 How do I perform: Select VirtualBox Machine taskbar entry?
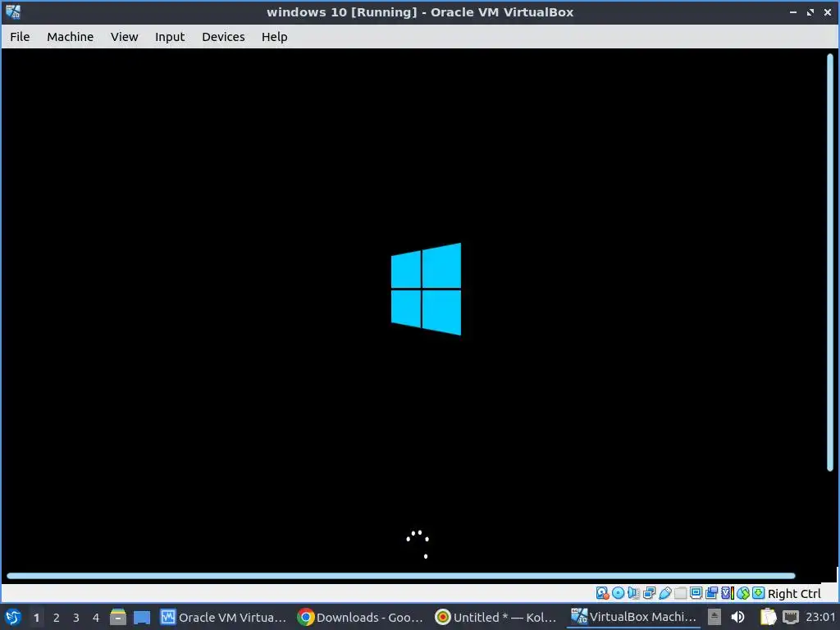pos(633,617)
